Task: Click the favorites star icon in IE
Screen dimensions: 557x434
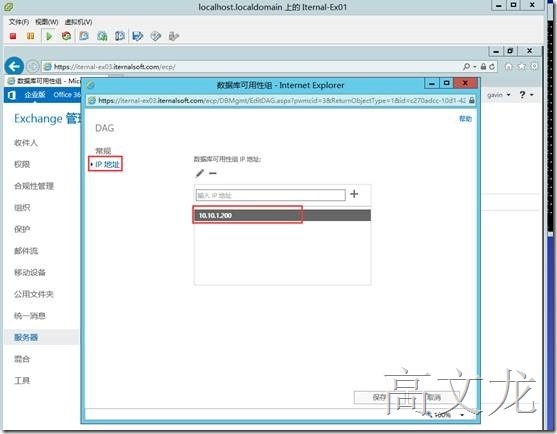Action: coord(521,66)
